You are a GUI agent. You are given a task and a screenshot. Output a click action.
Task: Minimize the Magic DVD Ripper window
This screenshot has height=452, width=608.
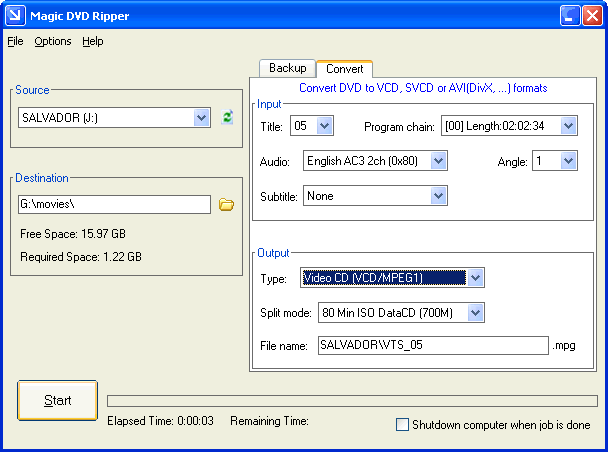570,16
